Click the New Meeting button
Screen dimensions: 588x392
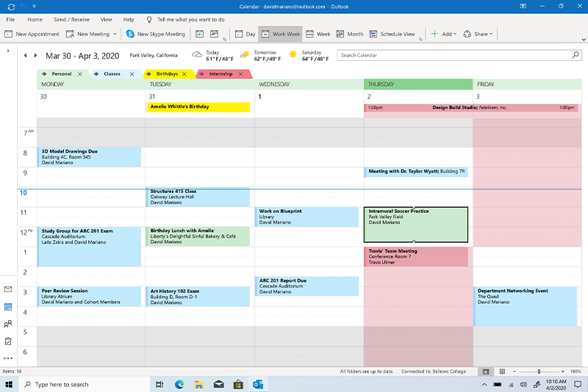(87, 34)
